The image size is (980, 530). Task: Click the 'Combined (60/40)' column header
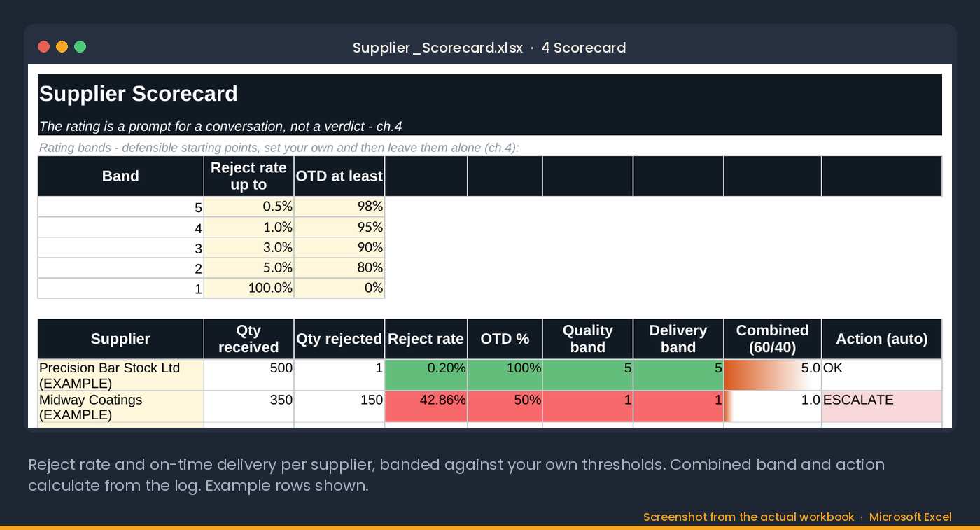[x=773, y=339]
